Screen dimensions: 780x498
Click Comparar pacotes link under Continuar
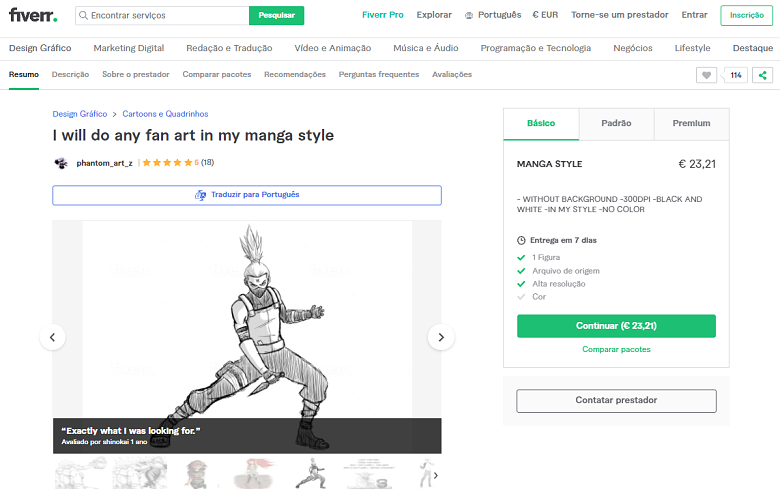coord(616,349)
